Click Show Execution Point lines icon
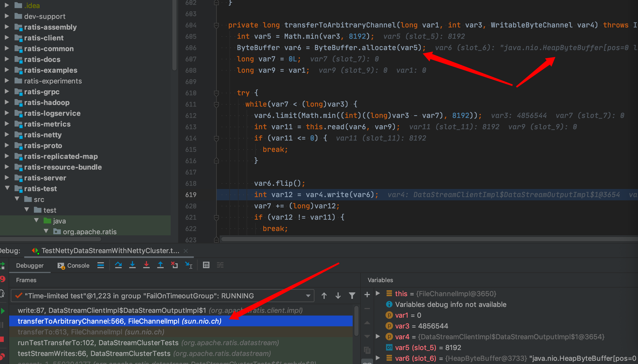The height and width of the screenshot is (364, 638). point(101,265)
